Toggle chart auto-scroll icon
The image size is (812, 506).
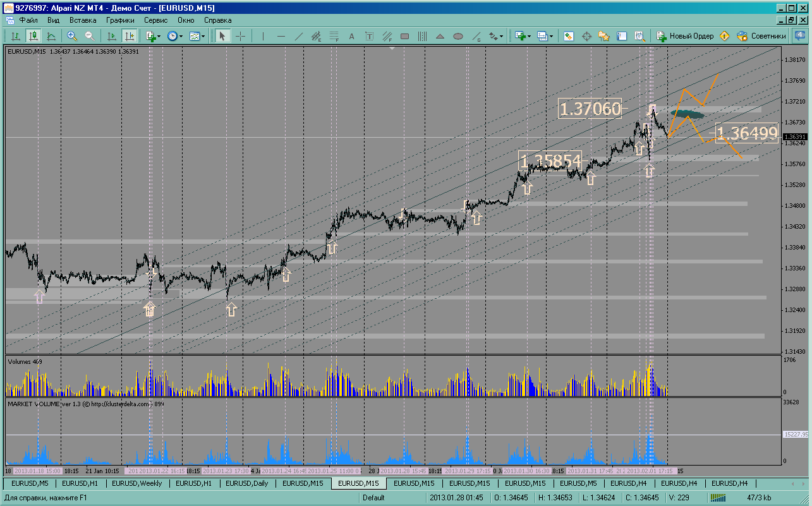point(111,36)
